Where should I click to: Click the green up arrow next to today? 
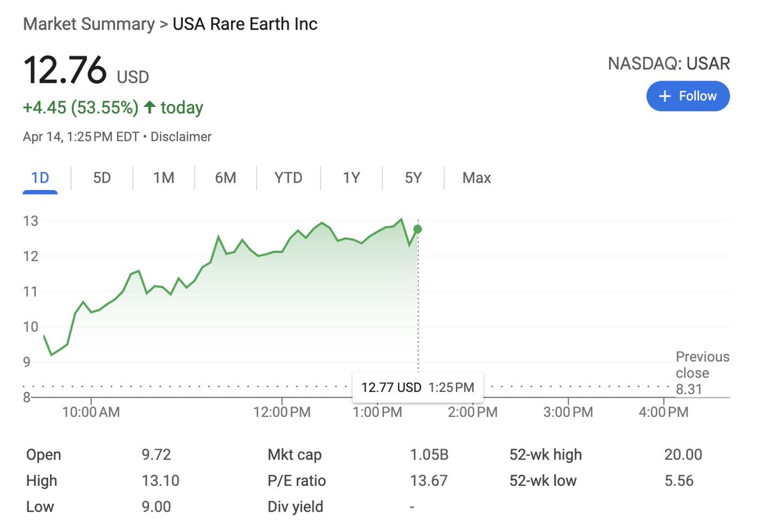pos(150,108)
